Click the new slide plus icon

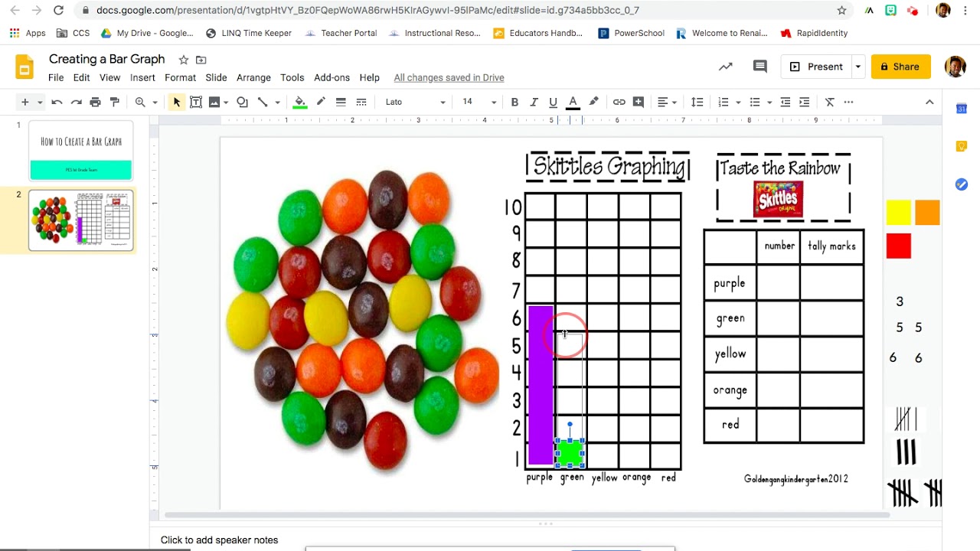[24, 102]
